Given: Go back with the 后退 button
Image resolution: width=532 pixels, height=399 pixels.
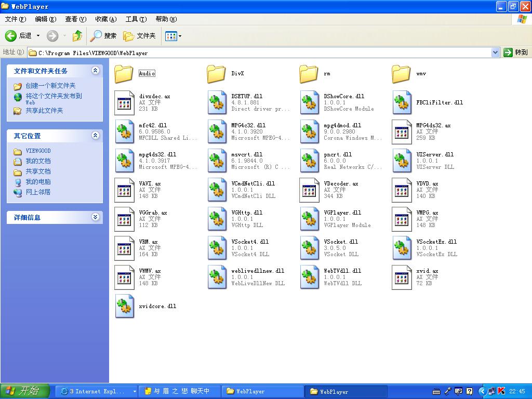Looking at the screenshot, I should [x=19, y=36].
